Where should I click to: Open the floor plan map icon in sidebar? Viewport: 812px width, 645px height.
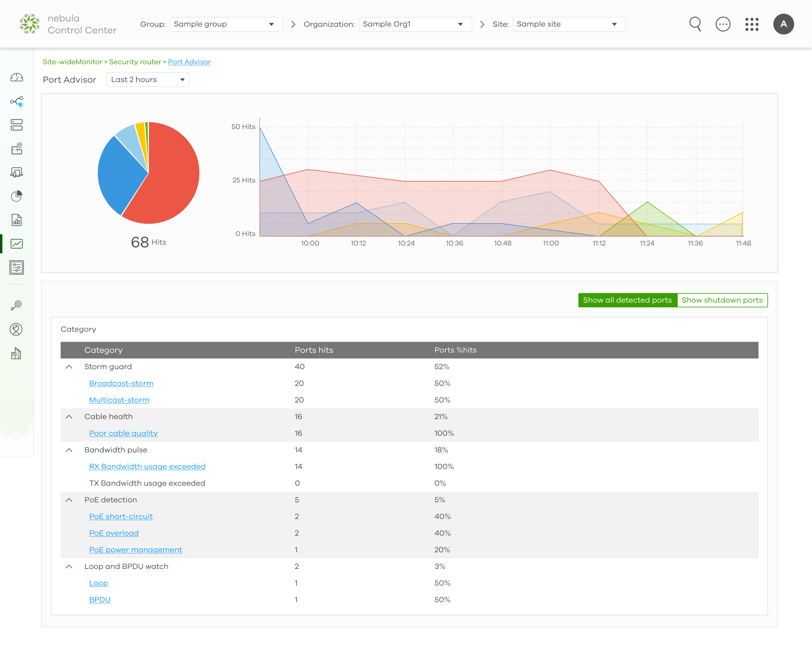pyautogui.click(x=17, y=149)
